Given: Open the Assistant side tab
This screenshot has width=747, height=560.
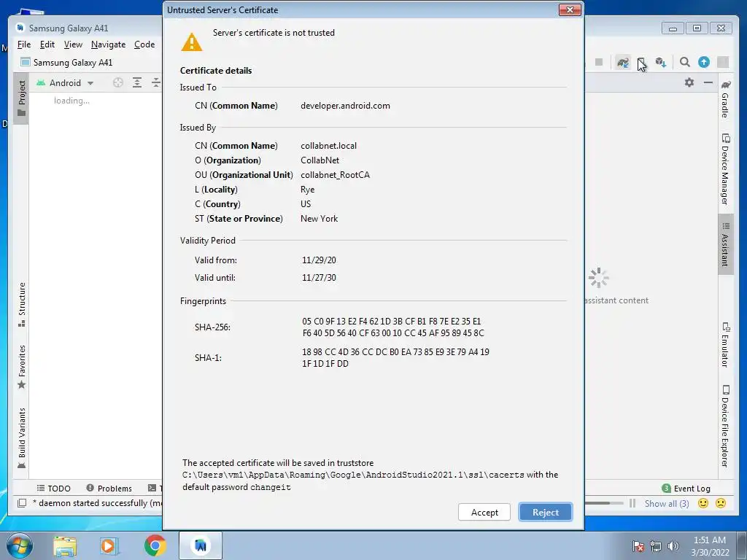Looking at the screenshot, I should click(725, 244).
